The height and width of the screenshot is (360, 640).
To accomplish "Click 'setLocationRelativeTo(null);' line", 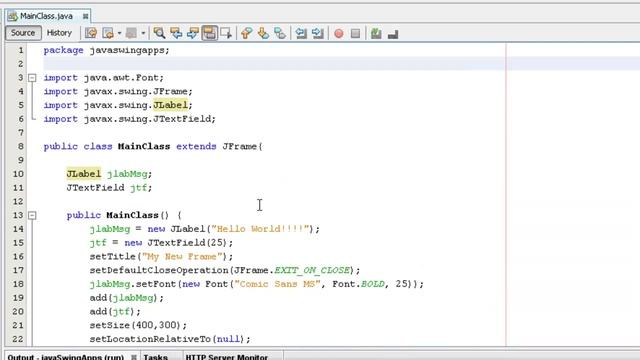I will point(170,339).
